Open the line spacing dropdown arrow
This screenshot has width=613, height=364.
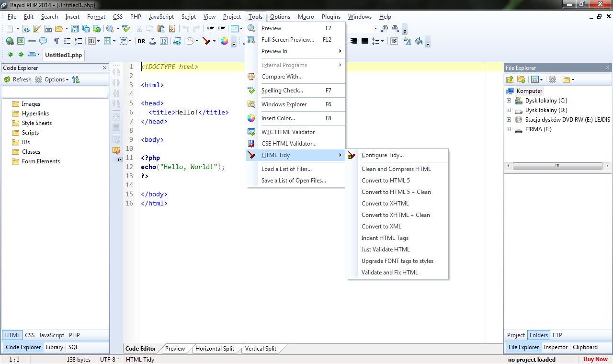(x=382, y=41)
